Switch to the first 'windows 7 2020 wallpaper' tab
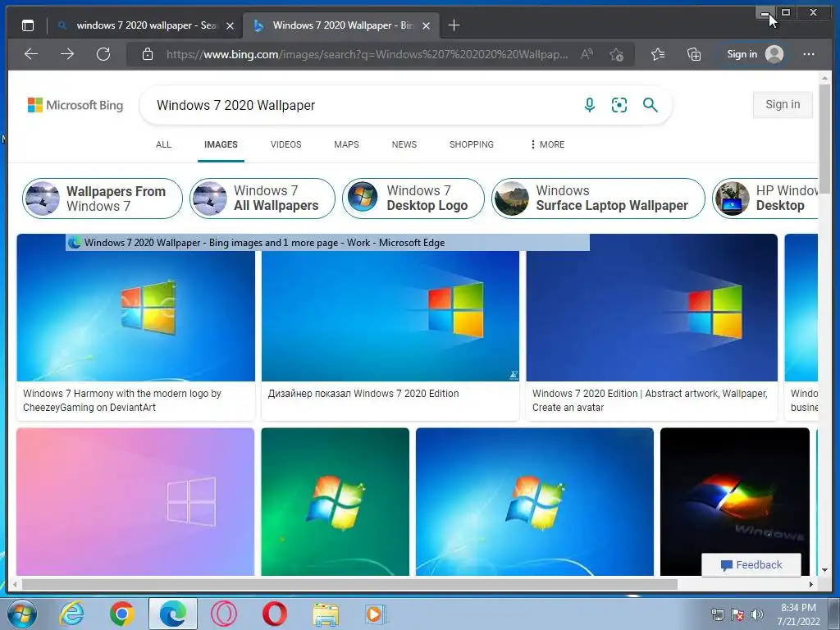The width and height of the screenshot is (840, 630). point(144,25)
